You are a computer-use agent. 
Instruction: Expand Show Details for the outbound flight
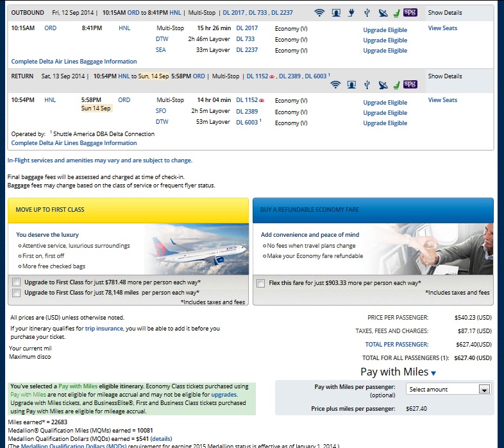[444, 13]
